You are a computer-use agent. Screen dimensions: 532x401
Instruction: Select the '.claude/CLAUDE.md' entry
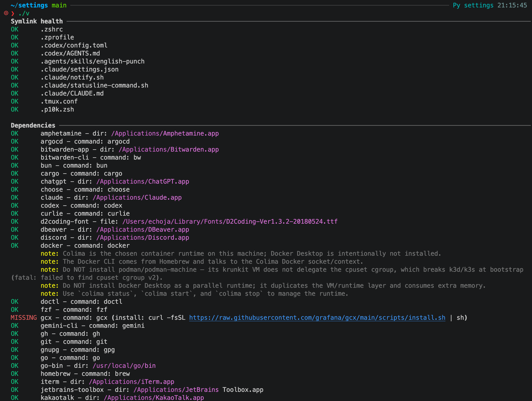pos(72,94)
